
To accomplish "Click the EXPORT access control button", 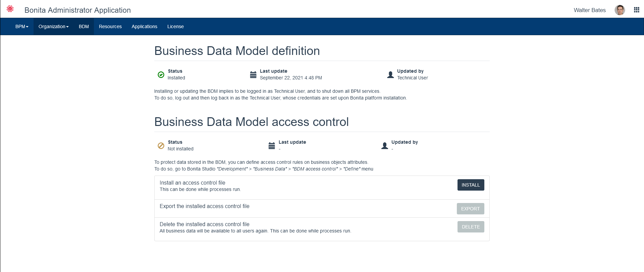I will pyautogui.click(x=470, y=209).
